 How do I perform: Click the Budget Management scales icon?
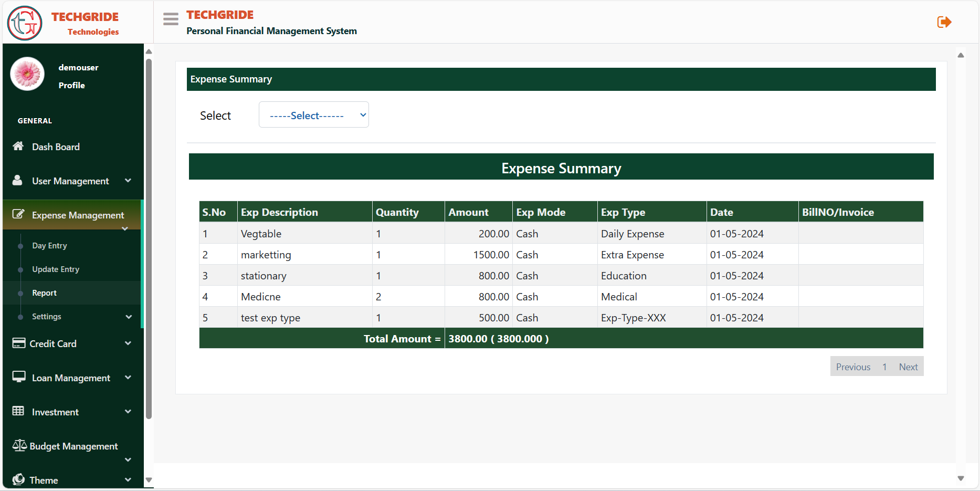[x=19, y=445]
